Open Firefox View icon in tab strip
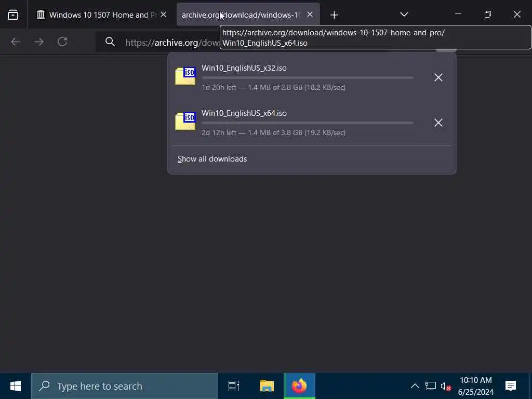This screenshot has width=532, height=399. point(13,15)
